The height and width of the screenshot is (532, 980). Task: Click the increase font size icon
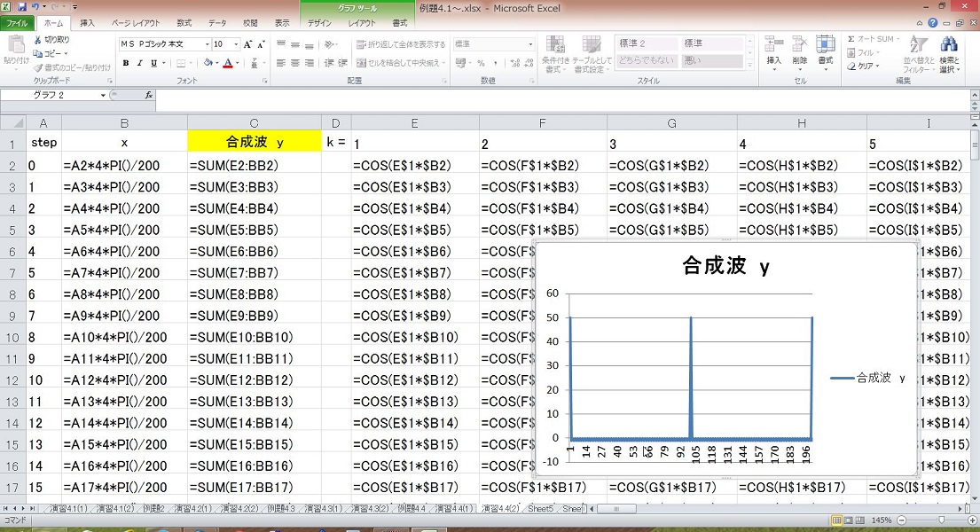click(x=247, y=44)
